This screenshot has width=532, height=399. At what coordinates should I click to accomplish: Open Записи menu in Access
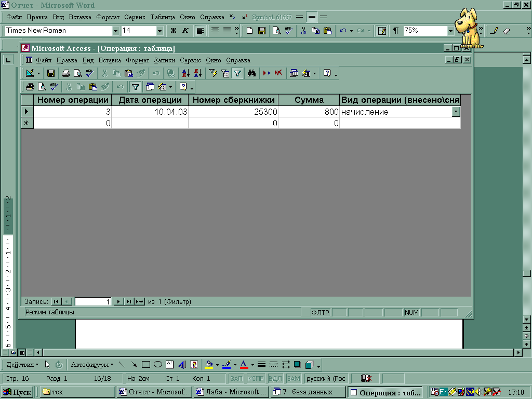165,60
